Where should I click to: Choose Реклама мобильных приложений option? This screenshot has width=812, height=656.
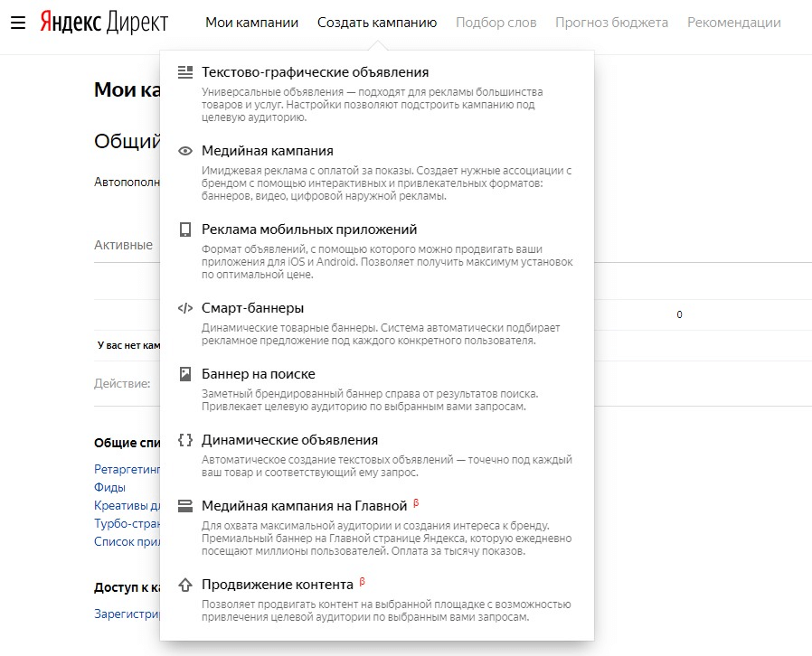click(309, 230)
